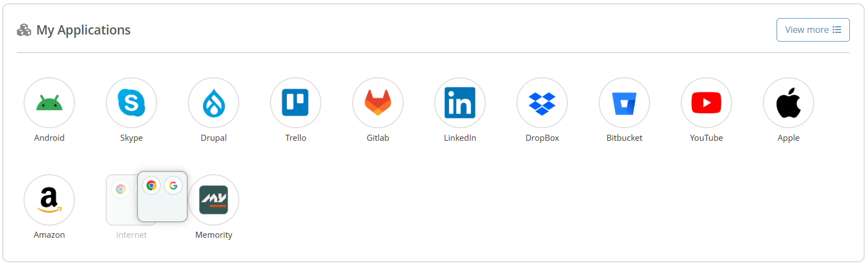Screen dimensions: 868x264
Task: Launch the YouTube application
Action: 706,103
